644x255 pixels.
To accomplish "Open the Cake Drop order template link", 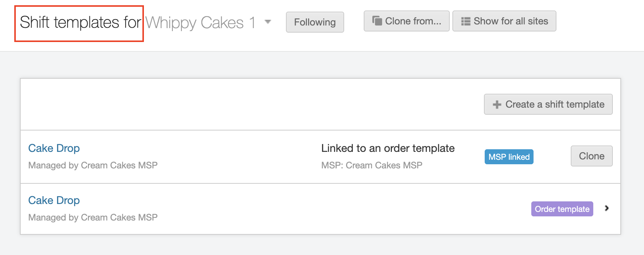I will (x=54, y=201).
